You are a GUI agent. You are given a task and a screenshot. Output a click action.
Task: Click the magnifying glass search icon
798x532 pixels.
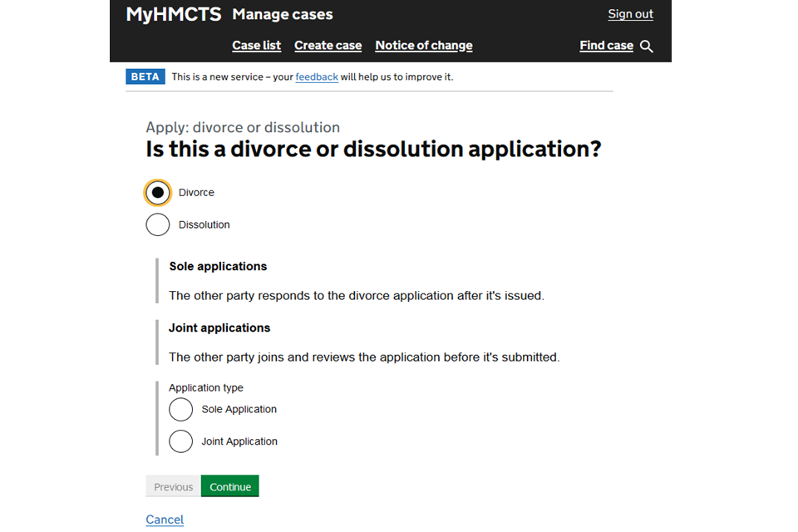coord(647,47)
